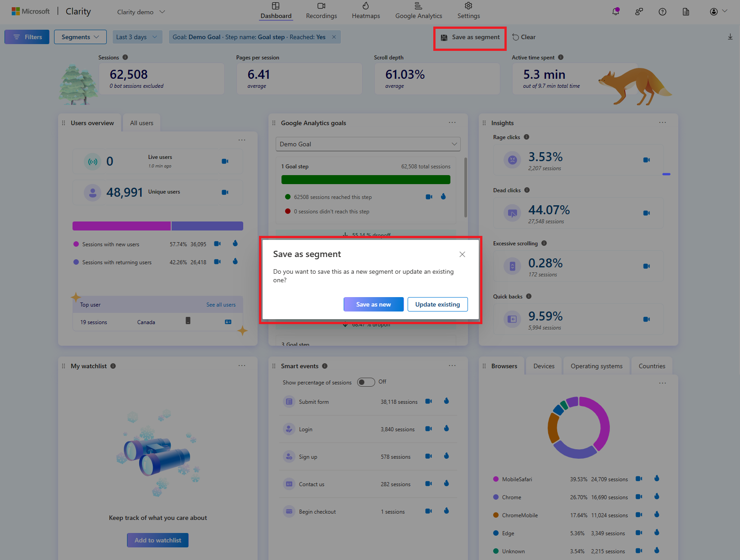The image size is (740, 560).
Task: Click the Users overview drag handle
Action: click(64, 123)
